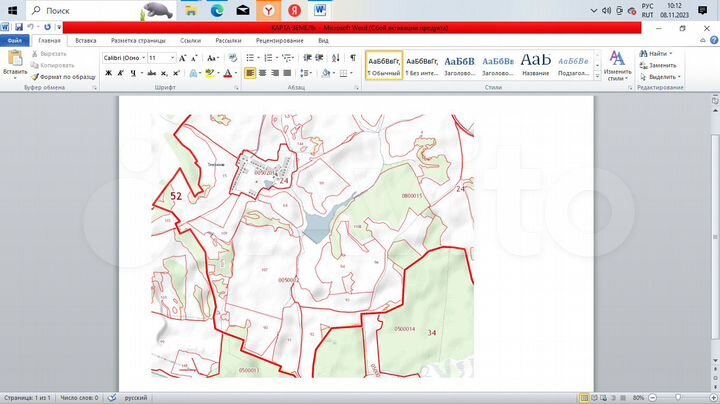
Task: Increase paragraph indent
Action: click(x=319, y=58)
